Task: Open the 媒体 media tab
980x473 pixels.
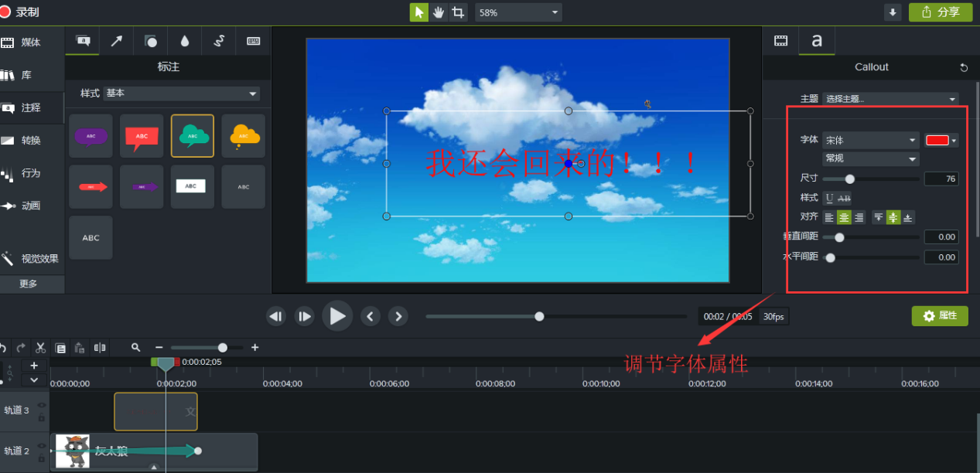Action: click(x=32, y=43)
